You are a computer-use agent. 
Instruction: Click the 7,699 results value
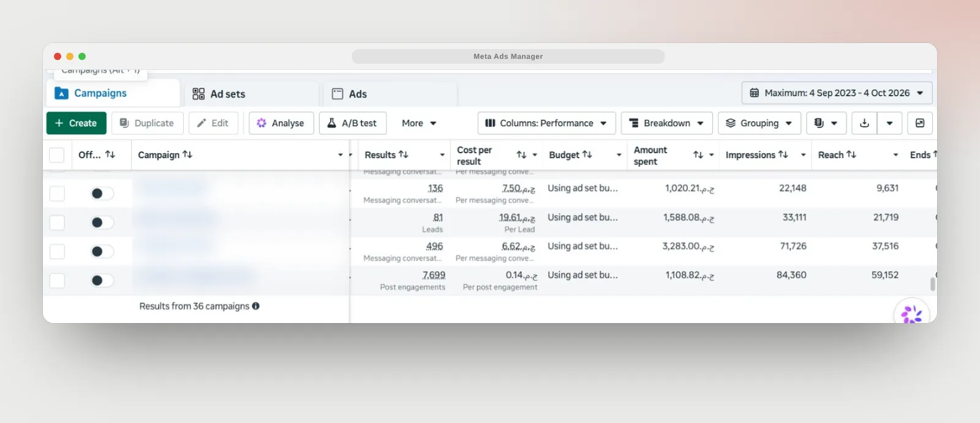(434, 275)
